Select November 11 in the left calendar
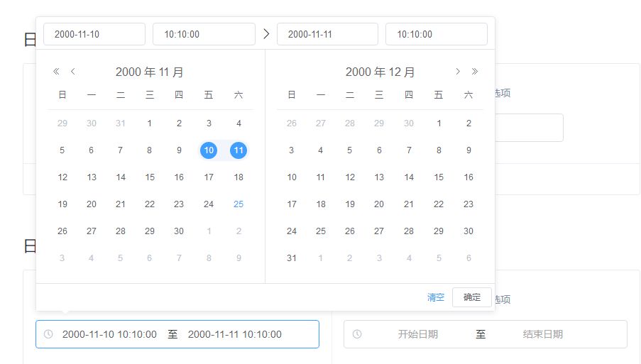The height and width of the screenshot is (364, 641). (x=239, y=150)
